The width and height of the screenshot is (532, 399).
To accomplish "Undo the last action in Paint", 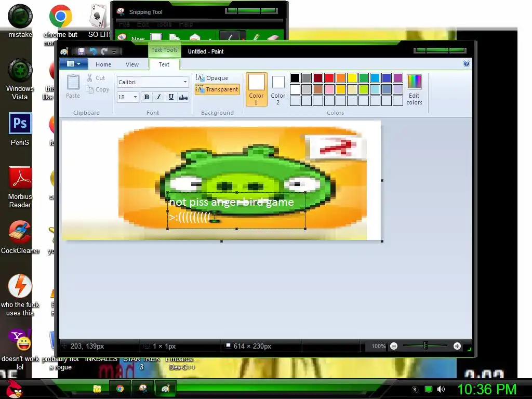I will (92, 51).
